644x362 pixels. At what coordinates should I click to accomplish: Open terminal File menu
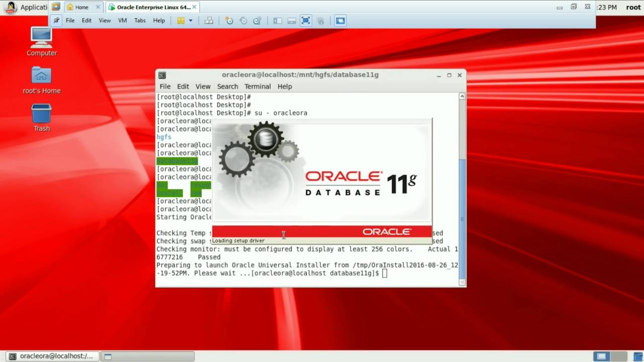coord(165,86)
